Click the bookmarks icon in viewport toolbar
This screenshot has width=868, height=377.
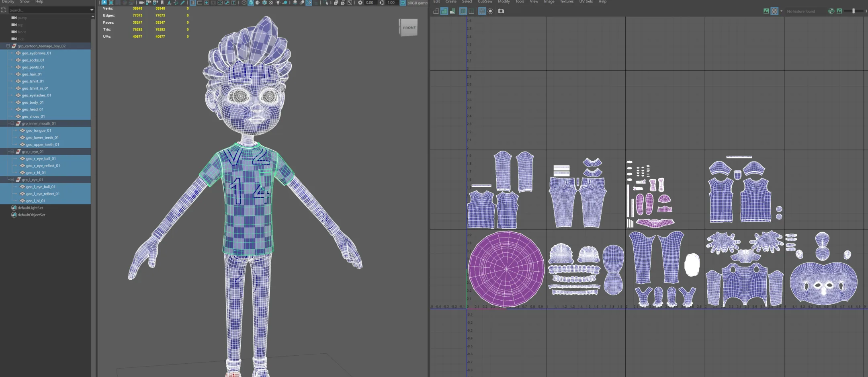[x=162, y=2]
